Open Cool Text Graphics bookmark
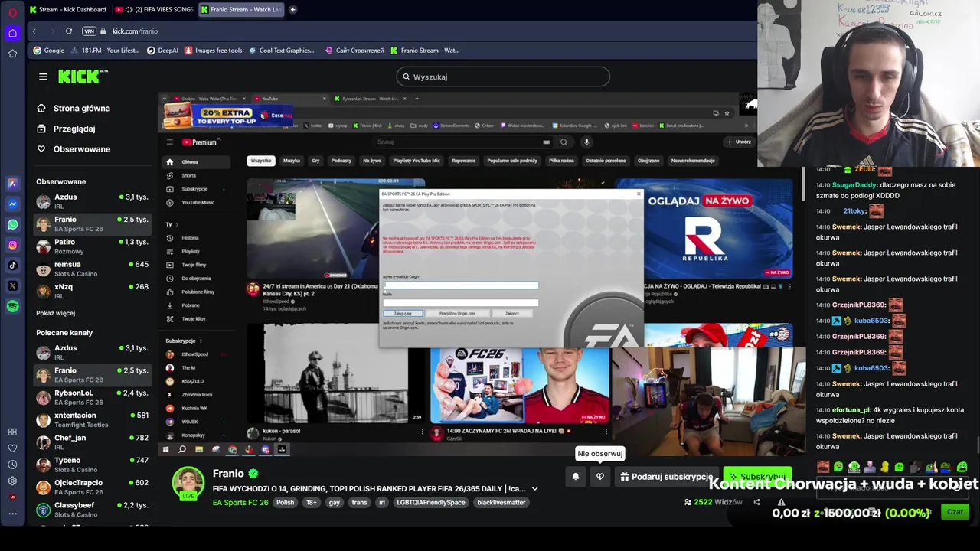Viewport: 980px width, 551px height. tap(281, 51)
